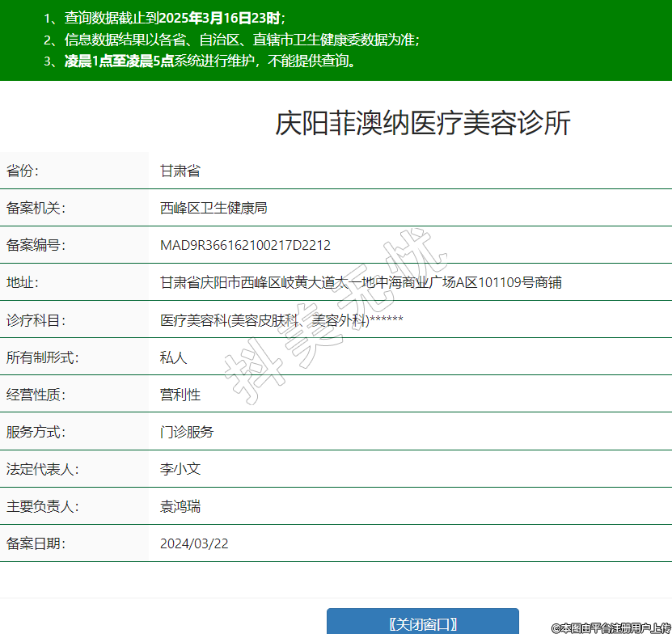Select the service type 门诊服务
The height and width of the screenshot is (634, 672).
[x=187, y=432]
